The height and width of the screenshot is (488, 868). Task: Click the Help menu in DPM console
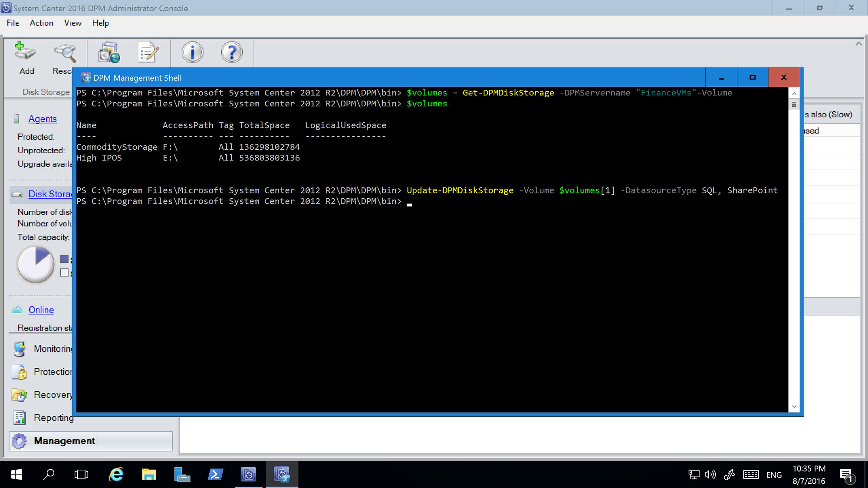[100, 23]
